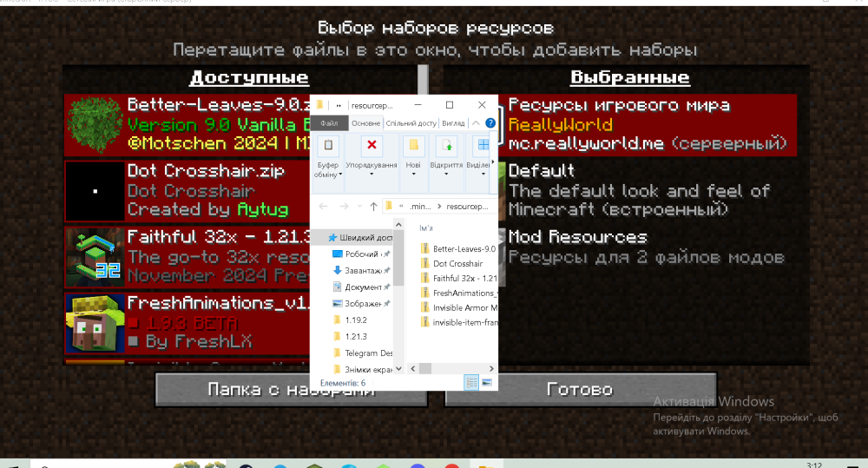Viewport: 868px width, 468px height.
Task: Click the Downloads (Завантаження) arrow icon
Action: point(337,270)
